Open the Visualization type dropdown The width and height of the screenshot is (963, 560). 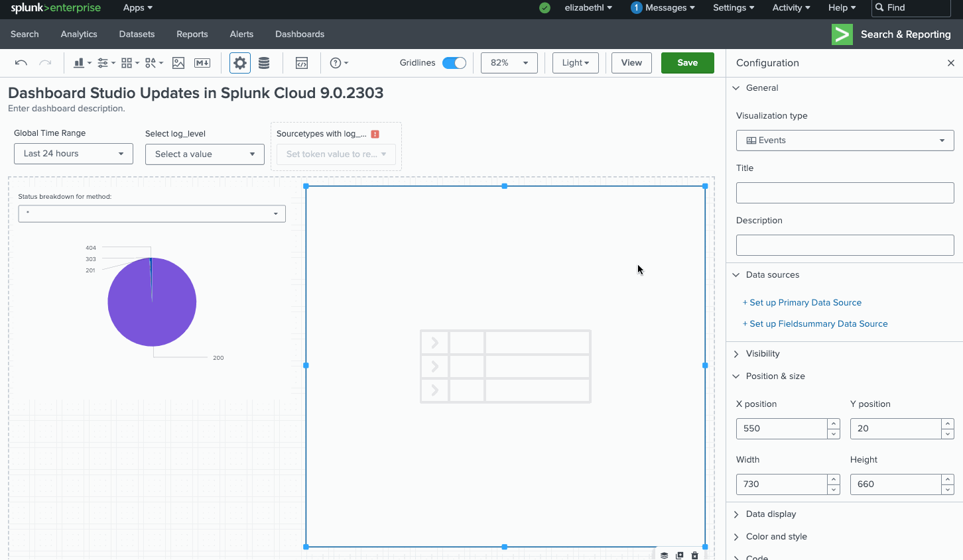844,140
